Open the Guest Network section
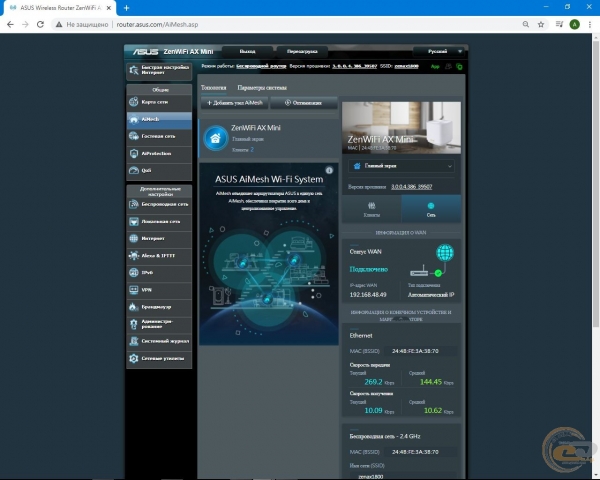 [159, 136]
